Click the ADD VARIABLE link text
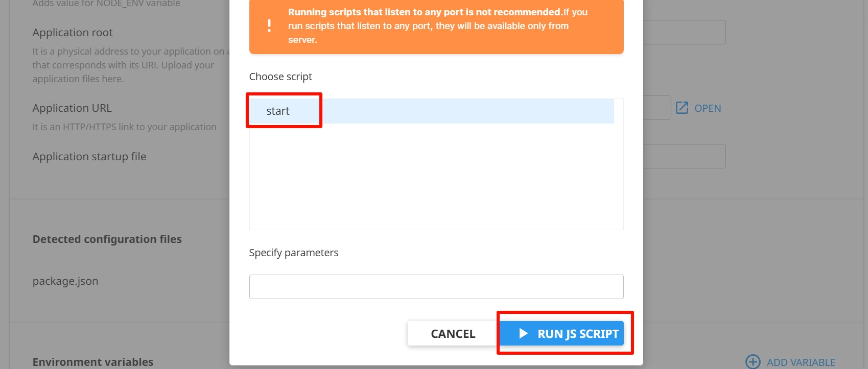Viewport: 868px width, 369px height. click(x=801, y=362)
